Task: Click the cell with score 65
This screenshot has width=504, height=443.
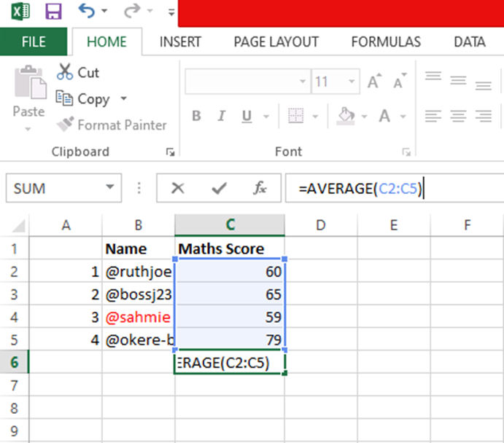Action: (230, 294)
